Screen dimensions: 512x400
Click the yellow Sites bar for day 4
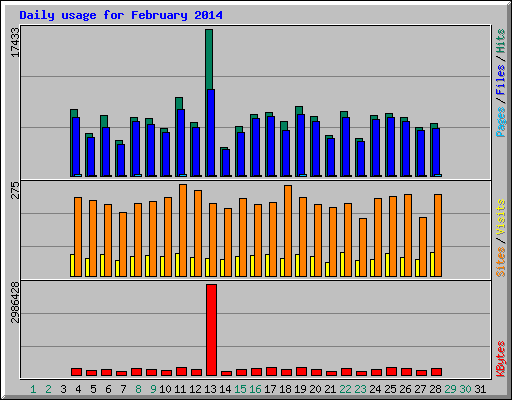72,265
